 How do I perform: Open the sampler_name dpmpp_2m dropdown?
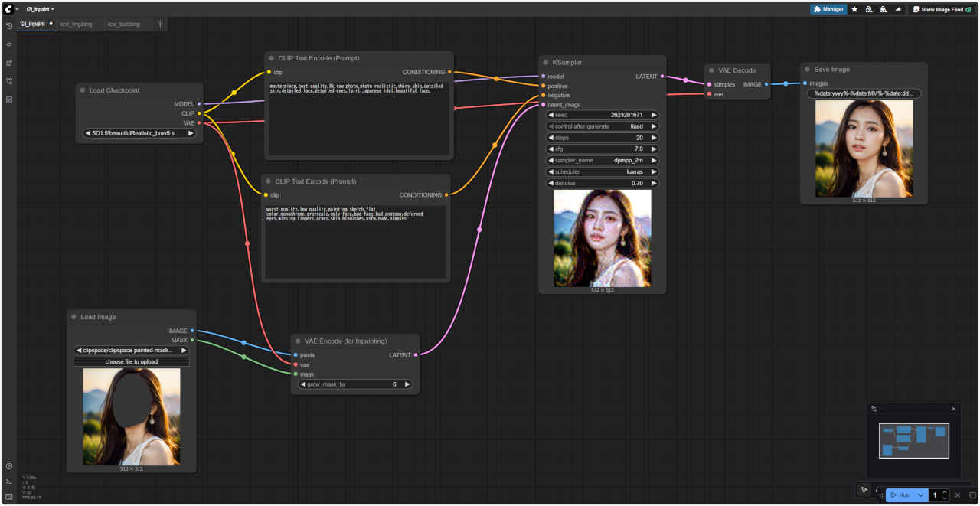tap(602, 161)
